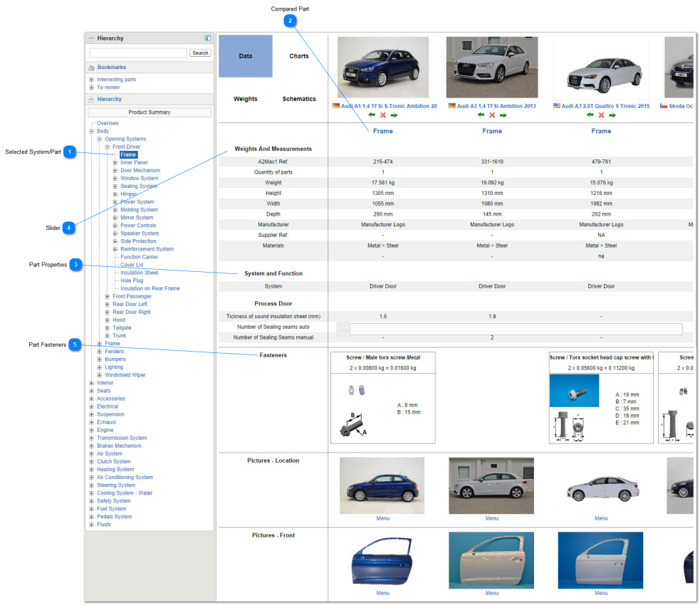The height and width of the screenshot is (605, 700).
Task: Move the Audi A1 column right with its green arrow
Action: 394,115
